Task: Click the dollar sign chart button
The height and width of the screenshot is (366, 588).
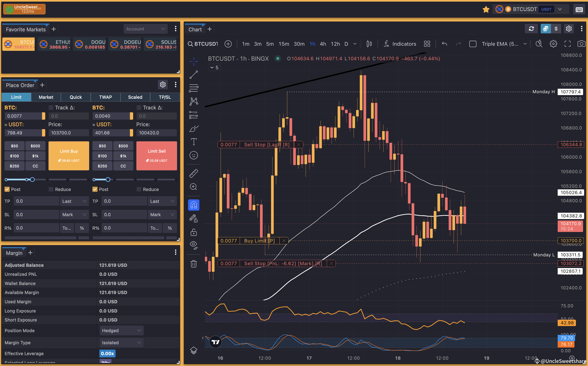Action: click(556, 29)
